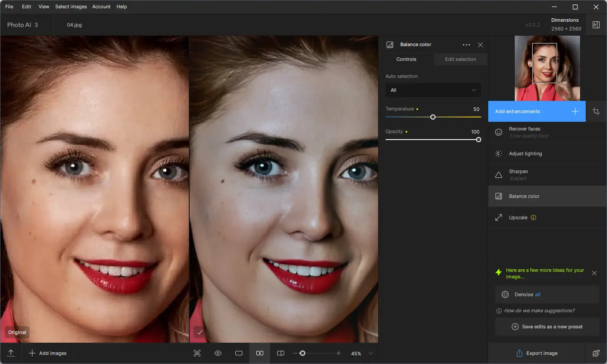Toggle the eye preview visibility icon
Viewport: 607px width, 364px height.
click(218, 353)
